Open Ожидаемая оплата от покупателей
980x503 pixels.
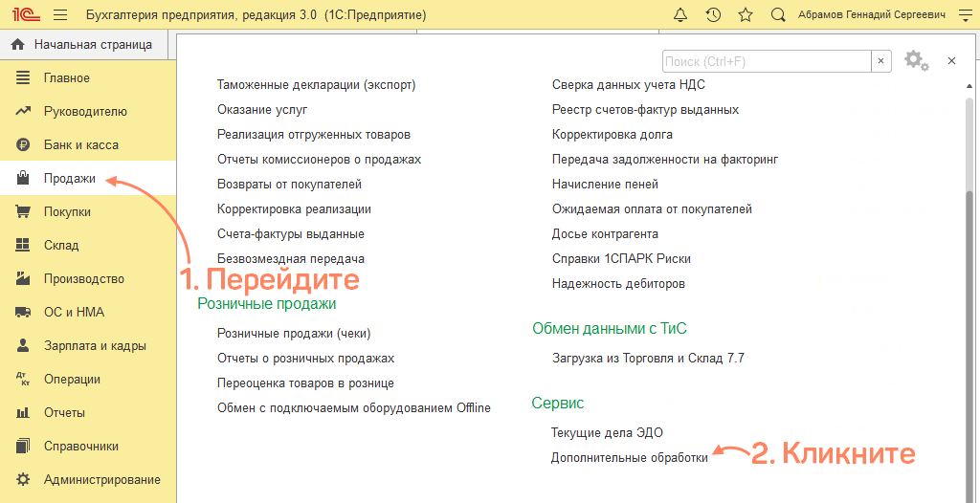(652, 209)
